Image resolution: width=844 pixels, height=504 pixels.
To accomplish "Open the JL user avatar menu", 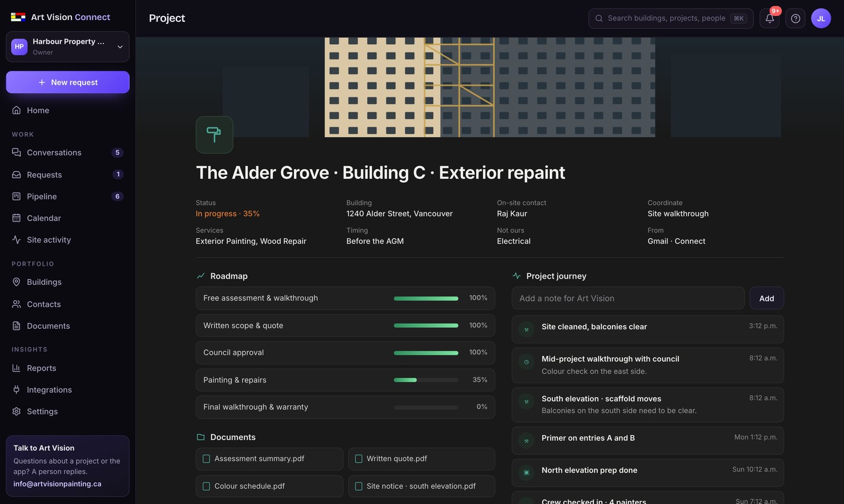I will 821,18.
